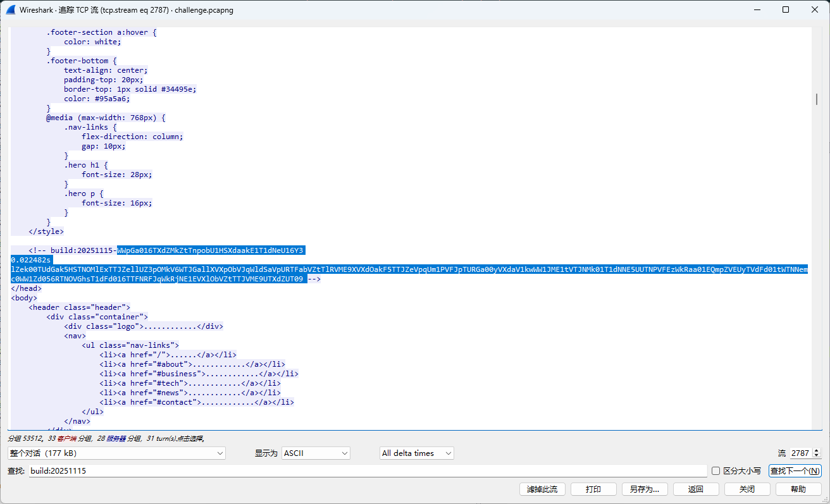The image size is (830, 504).
Task: Open help with the 帮助 button
Action: click(x=798, y=489)
